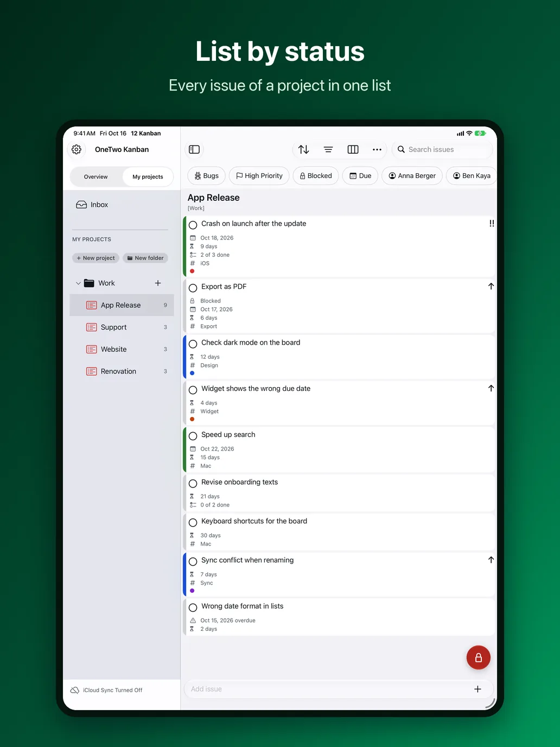Switch to Overview tab

(96, 176)
